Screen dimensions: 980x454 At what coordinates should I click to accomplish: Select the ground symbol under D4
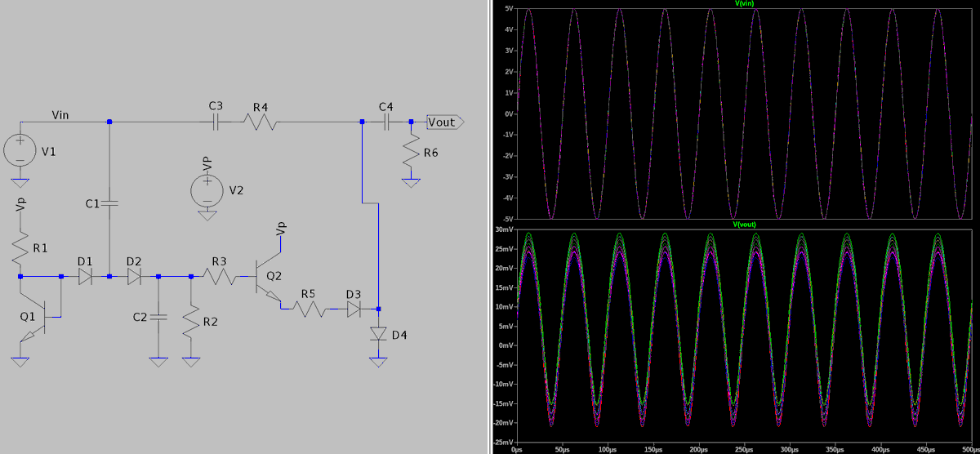coord(378,363)
